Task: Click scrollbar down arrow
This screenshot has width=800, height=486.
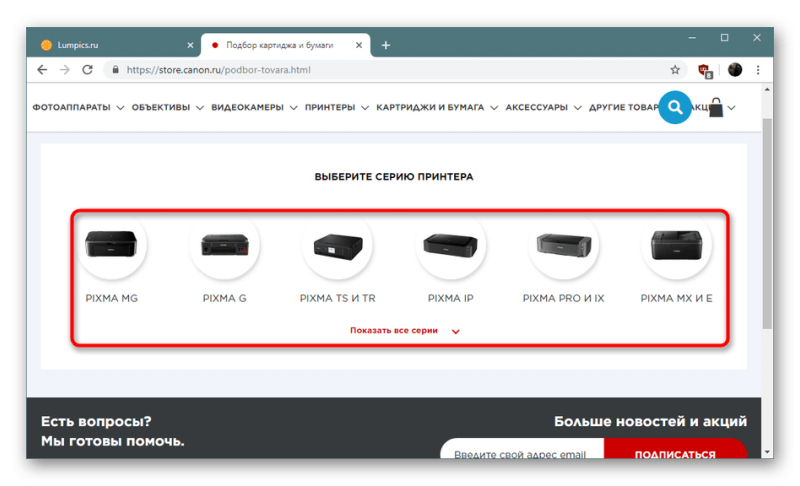Action: 767,452
